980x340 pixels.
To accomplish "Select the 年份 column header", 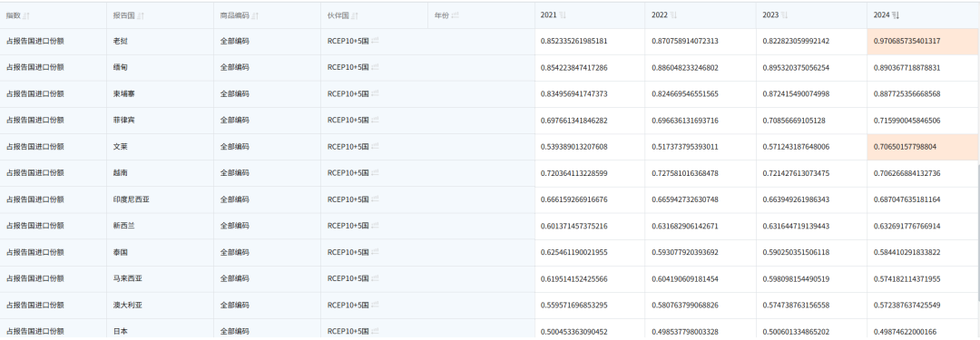I will click(481, 15).
